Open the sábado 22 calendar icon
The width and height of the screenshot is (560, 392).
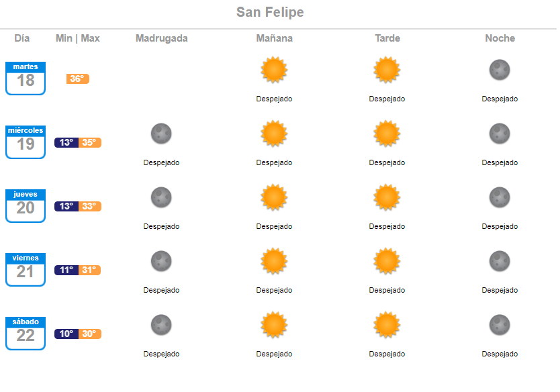[26, 334]
